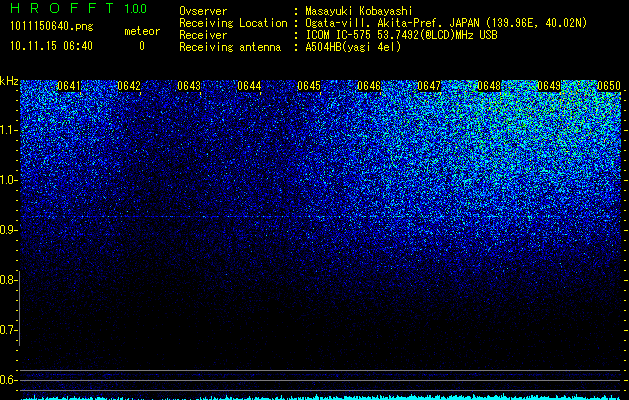Click the Receiving Location label
Screen dimensions: 629x400
233,24
